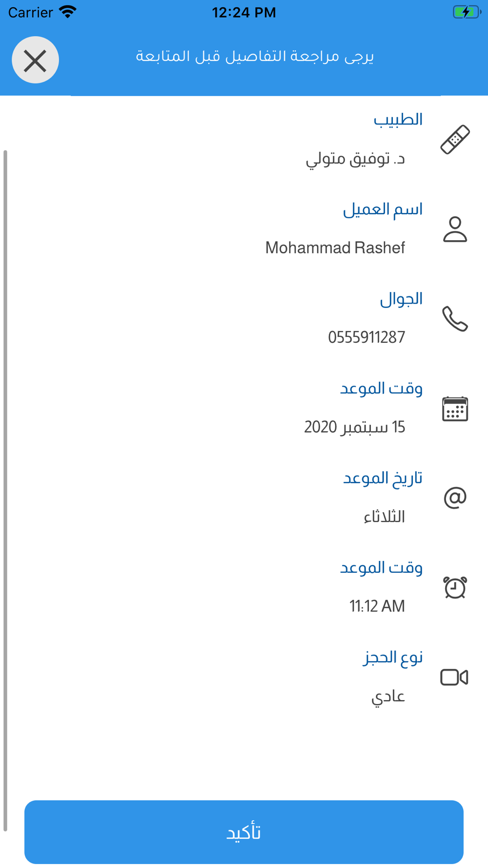Tap the mobile number 0555911287
This screenshot has width=488, height=868.
pyautogui.click(x=366, y=337)
